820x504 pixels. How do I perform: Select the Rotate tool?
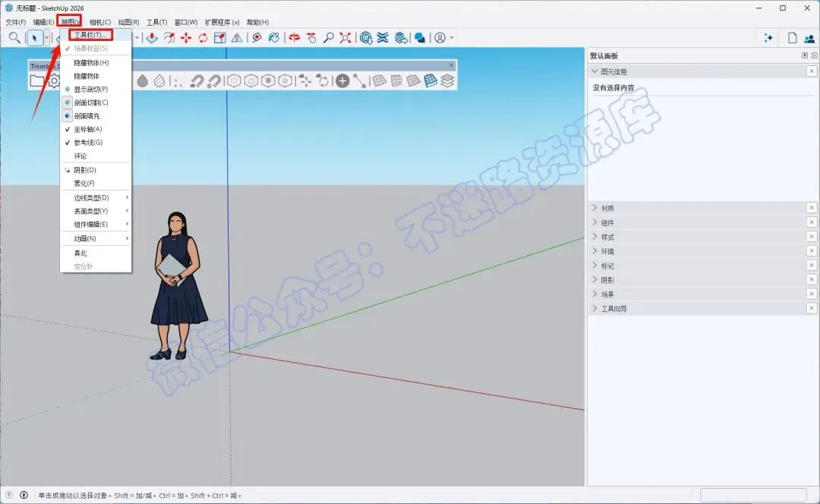pos(203,38)
